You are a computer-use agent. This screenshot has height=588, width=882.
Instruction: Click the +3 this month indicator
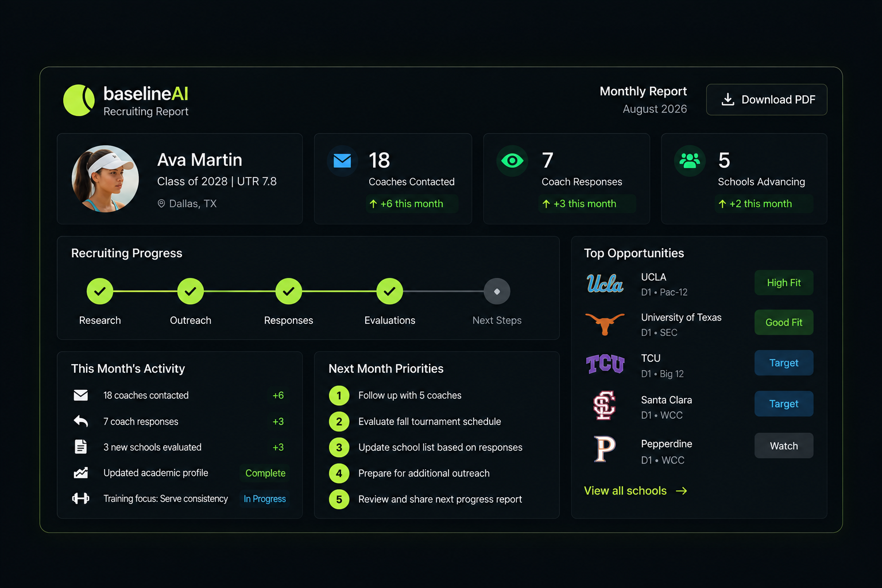click(x=586, y=204)
